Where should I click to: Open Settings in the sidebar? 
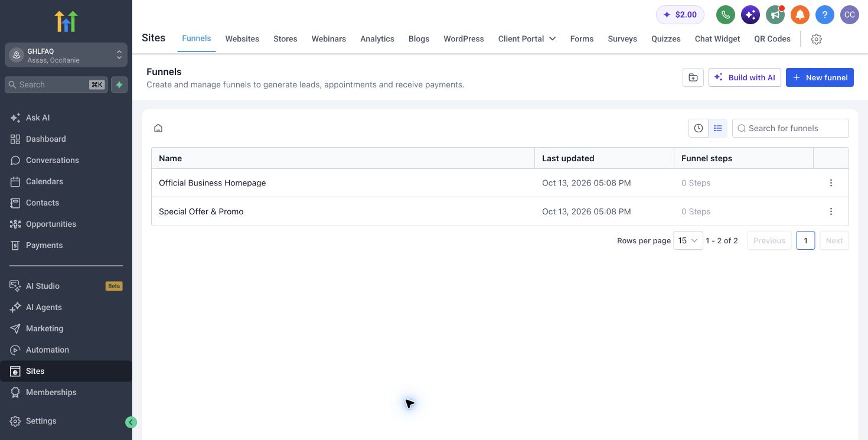(x=66, y=421)
